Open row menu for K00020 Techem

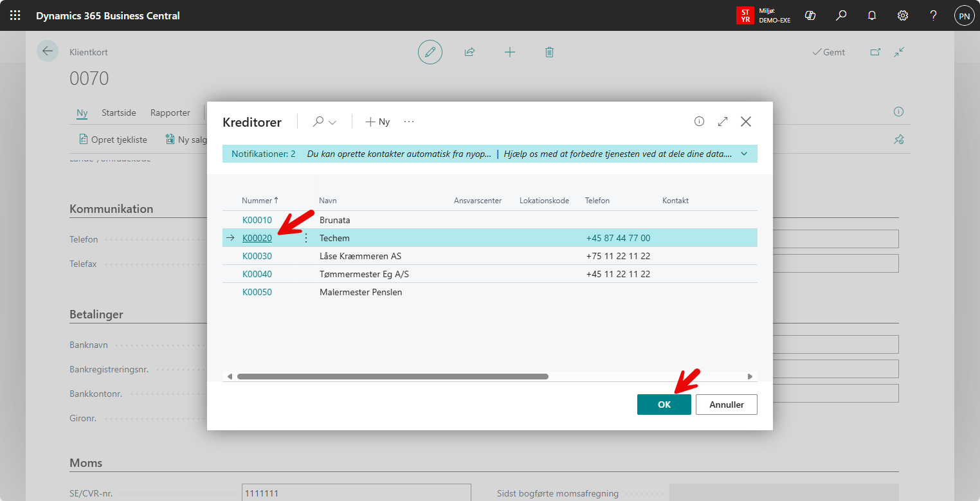click(x=305, y=238)
